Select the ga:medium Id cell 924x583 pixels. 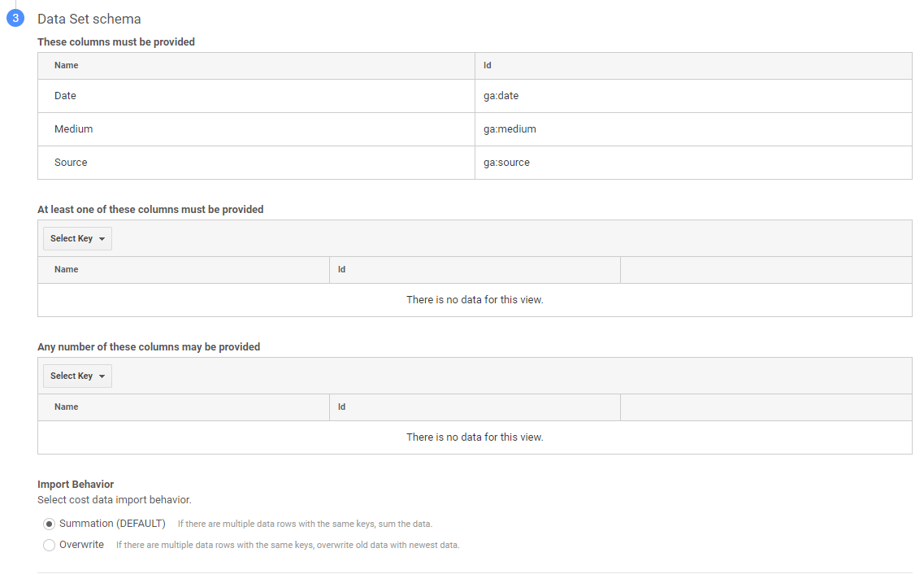click(510, 129)
